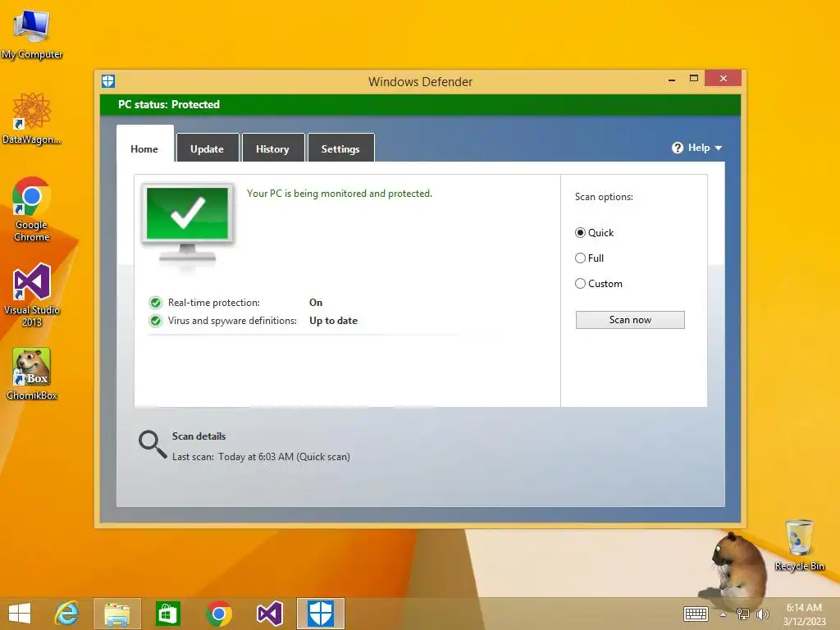The width and height of the screenshot is (840, 630).
Task: Switch to the Update tab
Action: coord(208,148)
